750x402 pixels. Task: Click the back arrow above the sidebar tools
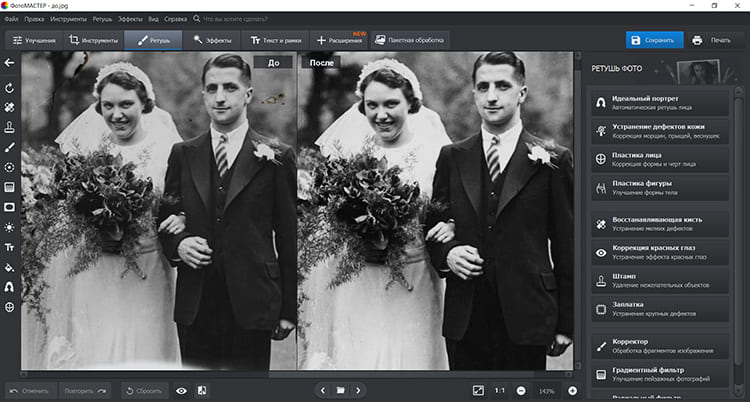[9, 63]
